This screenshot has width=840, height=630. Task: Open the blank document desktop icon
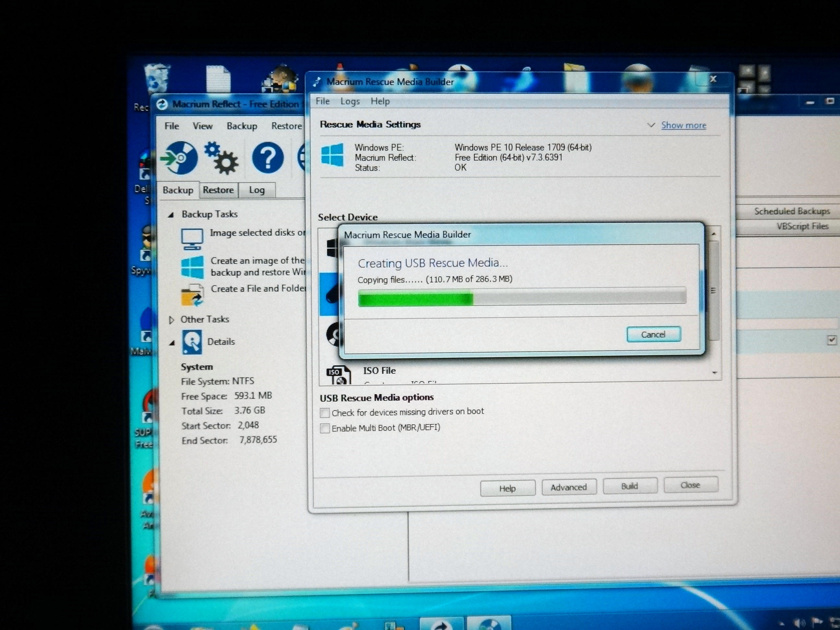(218, 79)
